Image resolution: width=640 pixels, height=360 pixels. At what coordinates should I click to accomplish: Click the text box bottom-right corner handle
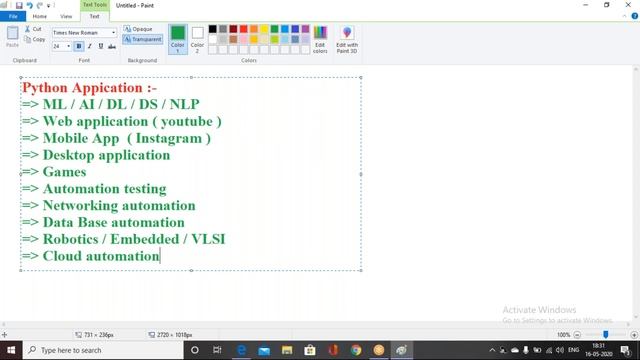click(x=361, y=270)
